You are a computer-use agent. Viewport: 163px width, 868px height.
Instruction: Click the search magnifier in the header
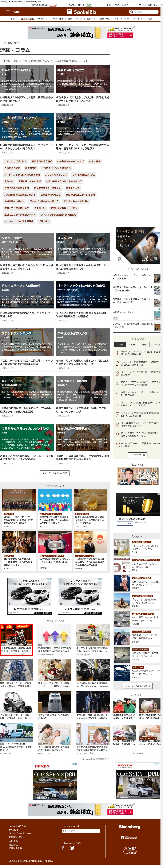132,12
